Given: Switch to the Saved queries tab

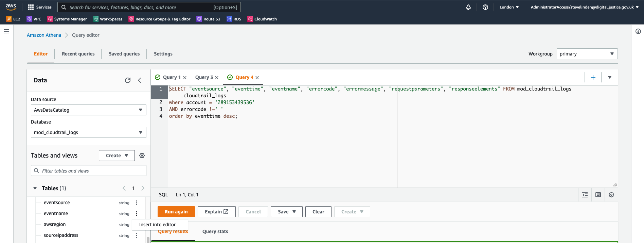Looking at the screenshot, I should point(124,54).
